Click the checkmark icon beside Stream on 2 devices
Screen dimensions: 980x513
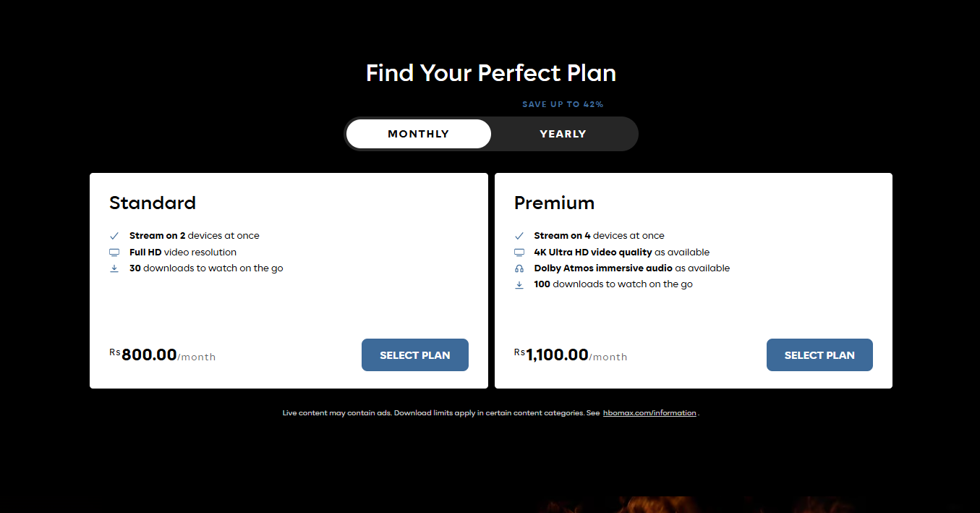point(114,236)
